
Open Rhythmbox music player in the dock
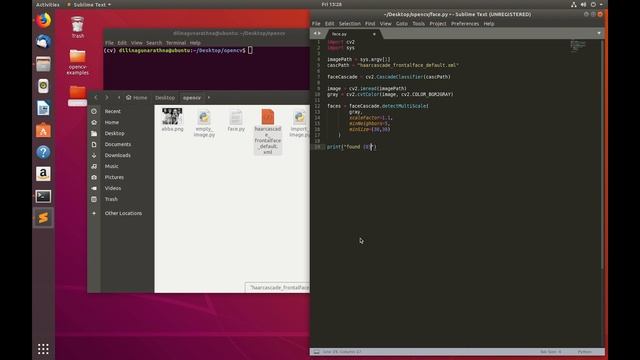click(43, 86)
